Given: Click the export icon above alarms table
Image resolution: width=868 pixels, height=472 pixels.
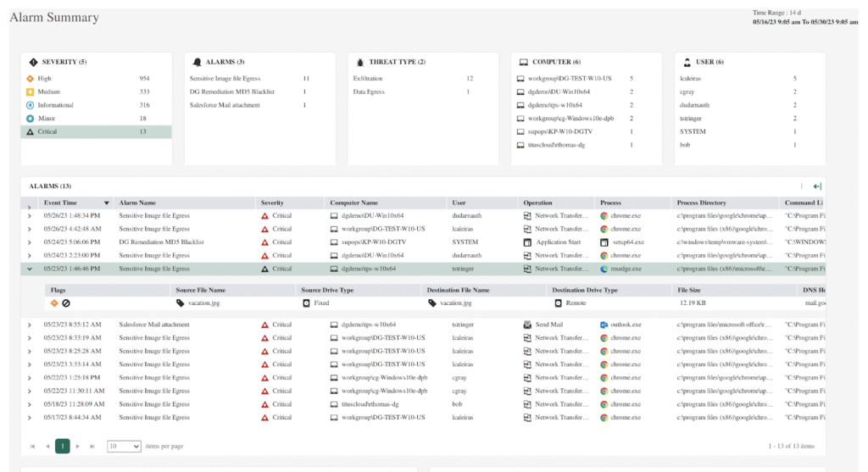Looking at the screenshot, I should (817, 186).
